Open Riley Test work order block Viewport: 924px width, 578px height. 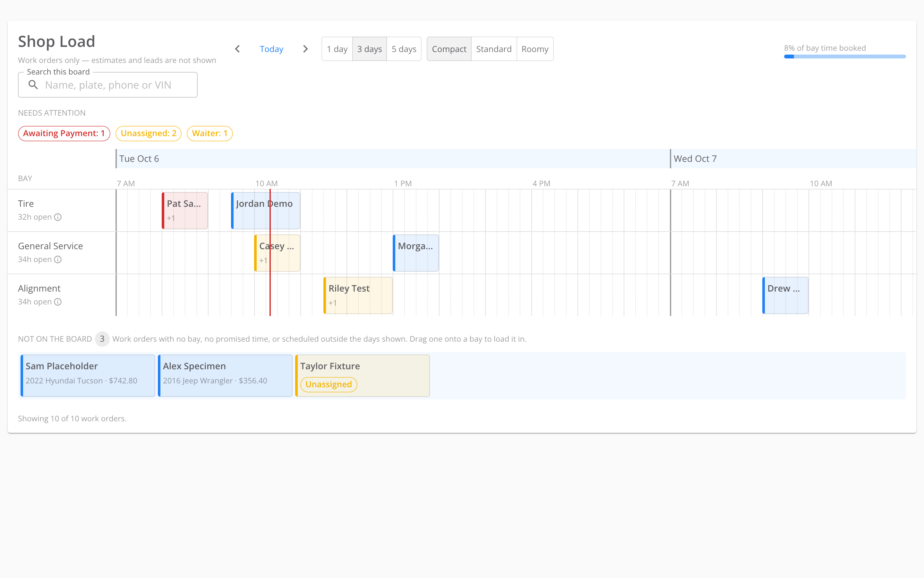pyautogui.click(x=358, y=295)
